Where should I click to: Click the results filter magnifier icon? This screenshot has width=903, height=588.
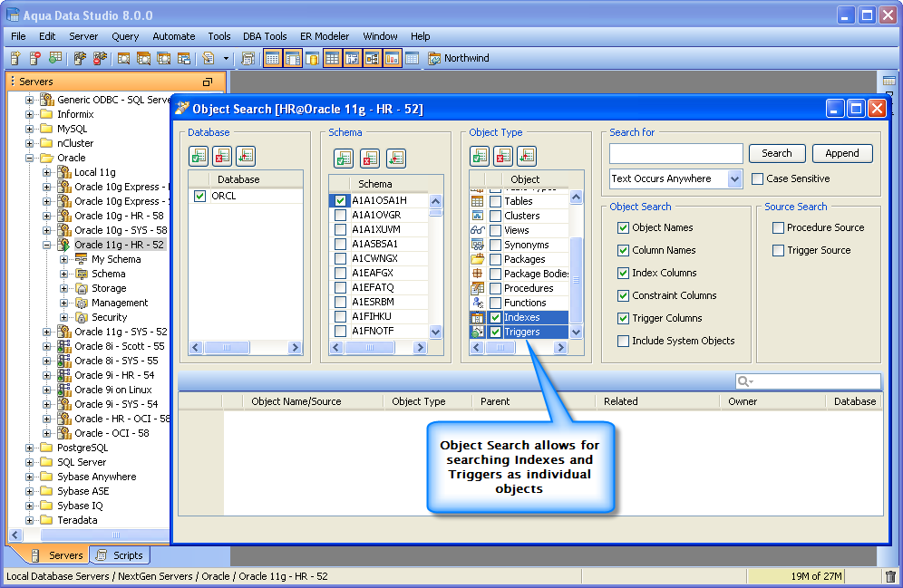(744, 381)
